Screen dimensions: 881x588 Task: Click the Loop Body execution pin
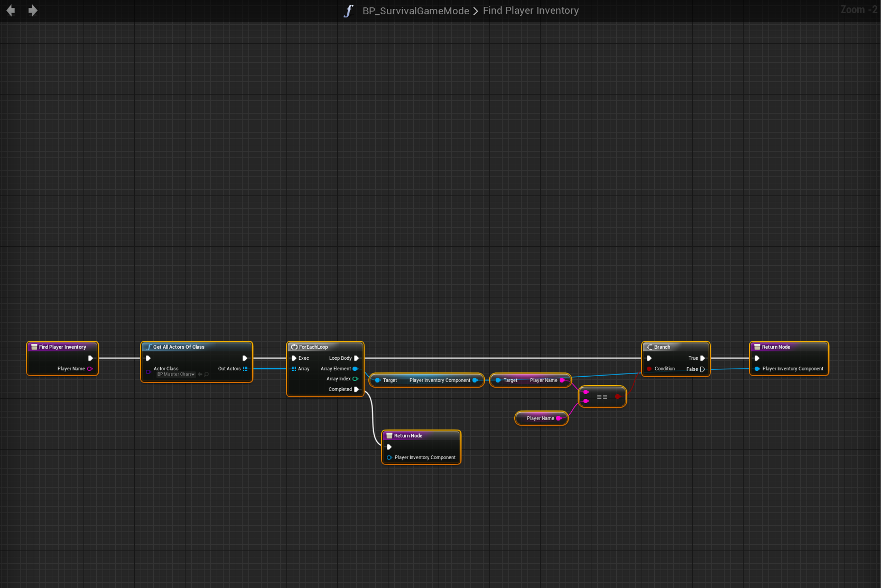point(356,358)
